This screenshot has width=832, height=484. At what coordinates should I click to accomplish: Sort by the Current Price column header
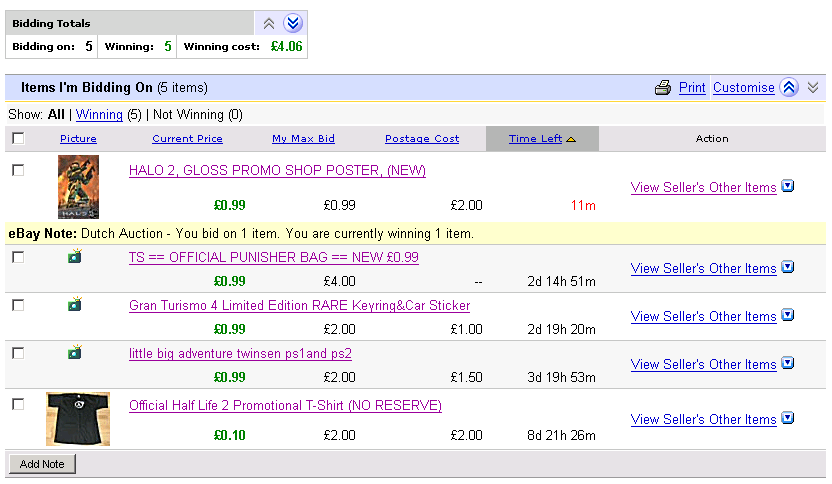point(187,139)
